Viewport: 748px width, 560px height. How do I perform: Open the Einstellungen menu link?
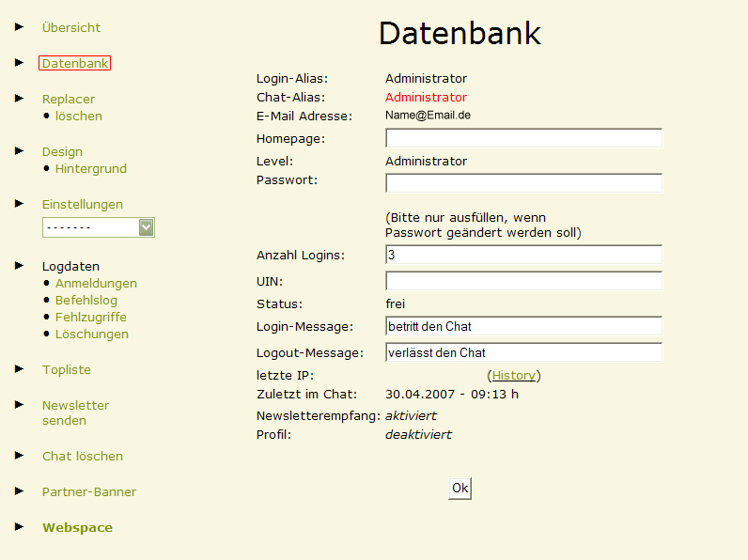[83, 204]
